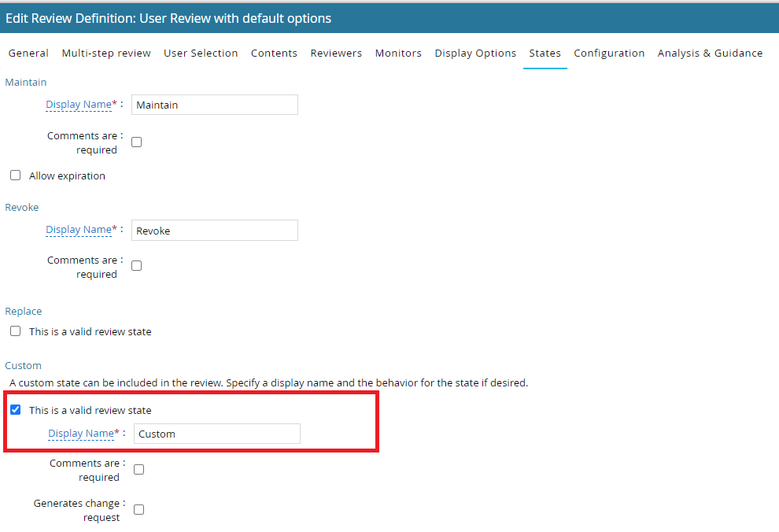779x532 pixels.
Task: Enable required comments for the Revoke state
Action: 137,266
